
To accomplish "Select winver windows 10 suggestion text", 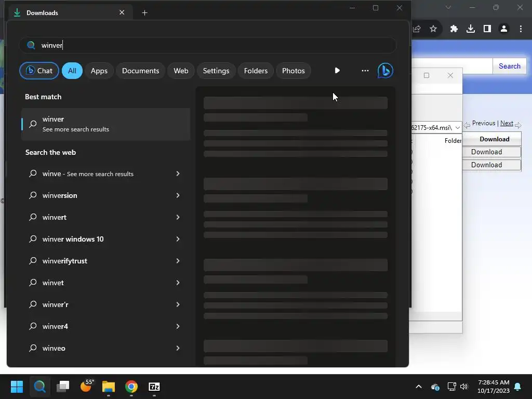I will click(x=73, y=239).
